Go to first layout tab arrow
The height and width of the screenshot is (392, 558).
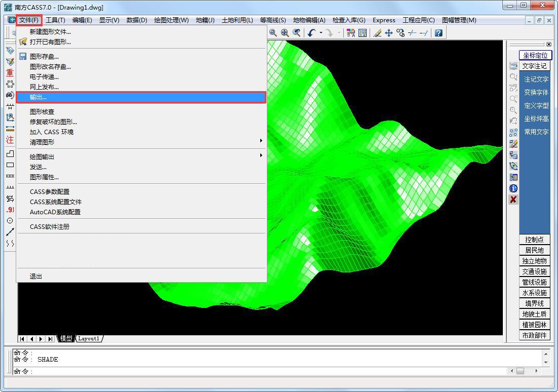tap(22, 339)
